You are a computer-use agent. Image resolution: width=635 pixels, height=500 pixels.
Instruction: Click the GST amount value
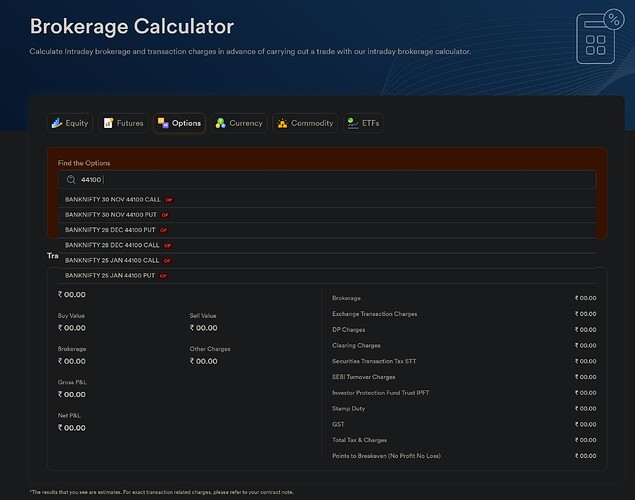pos(586,424)
